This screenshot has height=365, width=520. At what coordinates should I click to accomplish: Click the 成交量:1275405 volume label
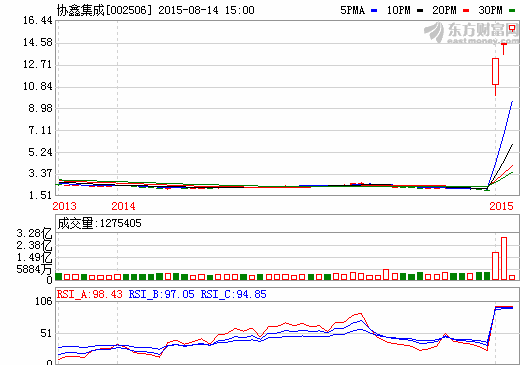click(100, 223)
